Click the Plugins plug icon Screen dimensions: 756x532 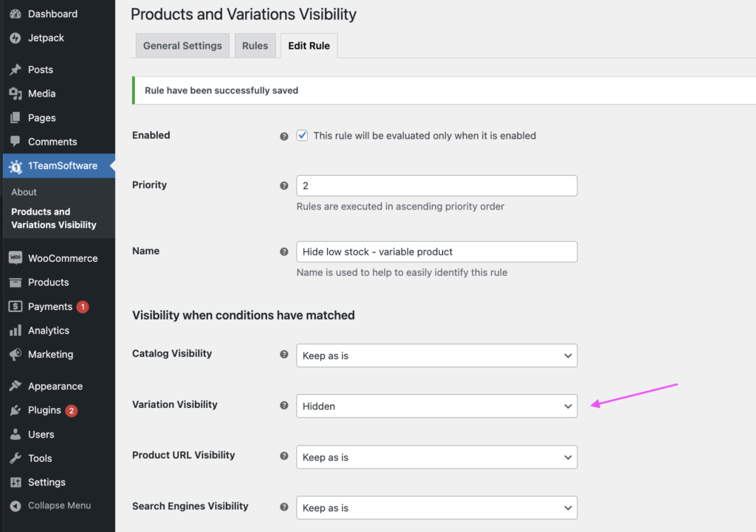[x=16, y=410]
